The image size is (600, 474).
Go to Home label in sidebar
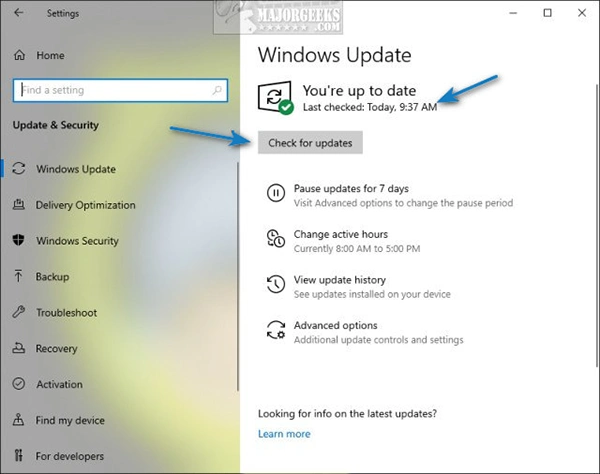point(50,55)
